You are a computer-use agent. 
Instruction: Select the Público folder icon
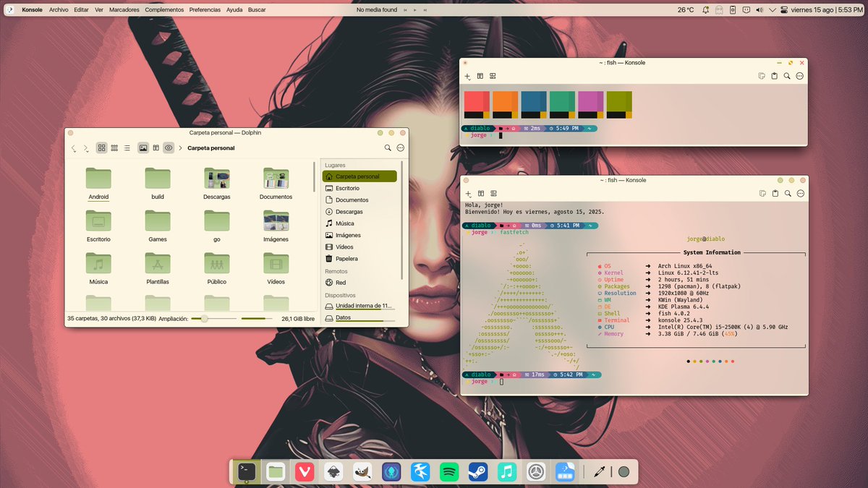217,263
